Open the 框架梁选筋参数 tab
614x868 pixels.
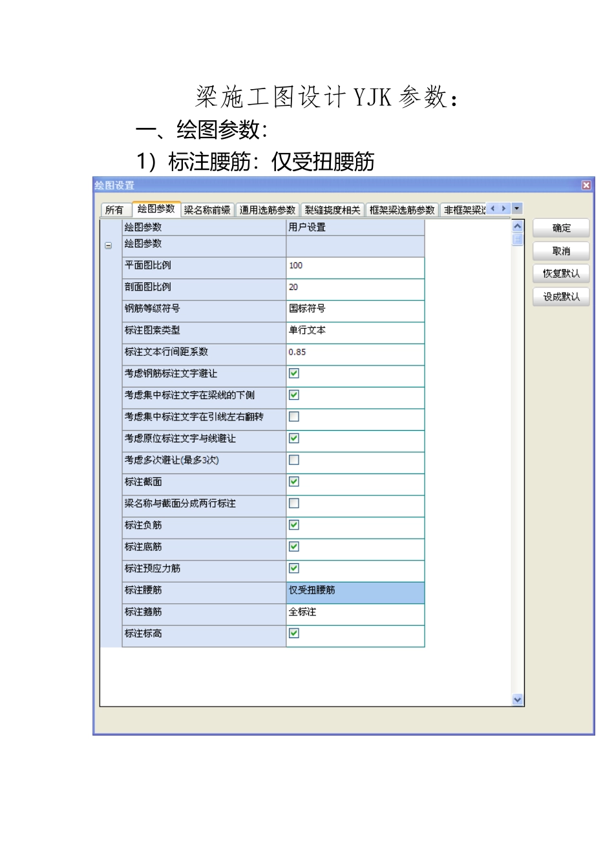pyautogui.click(x=402, y=210)
